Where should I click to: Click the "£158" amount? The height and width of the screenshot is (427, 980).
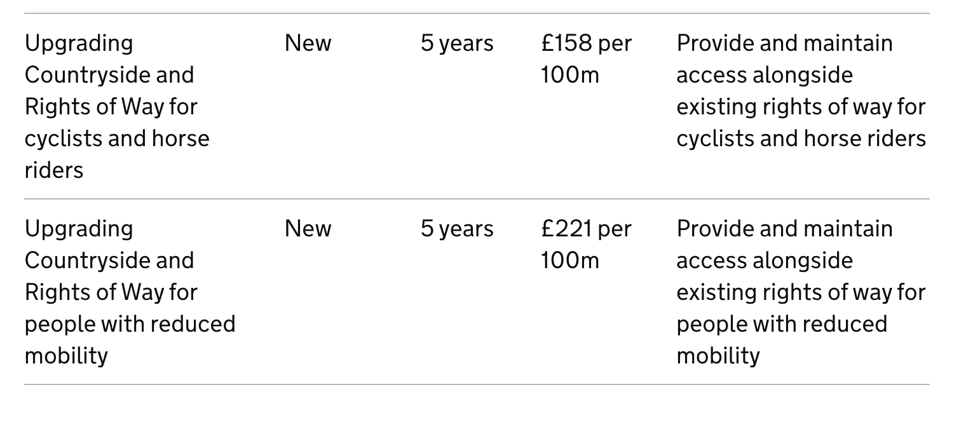point(566,43)
